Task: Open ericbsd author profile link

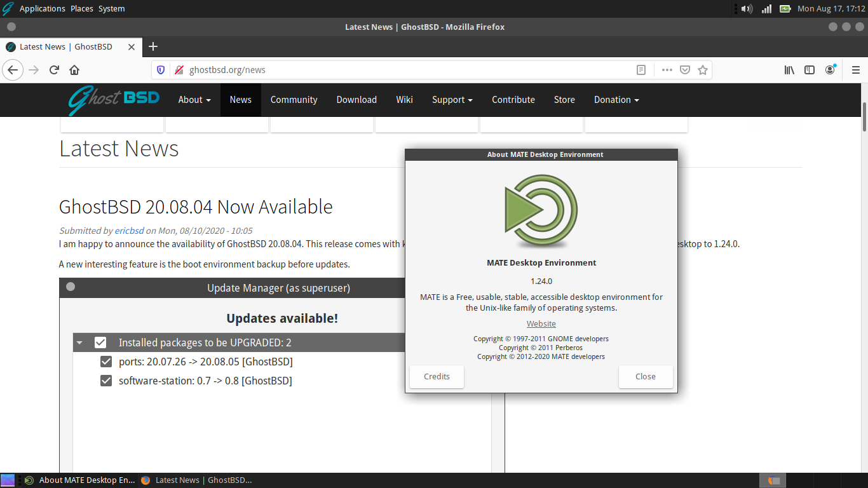Action: (129, 231)
